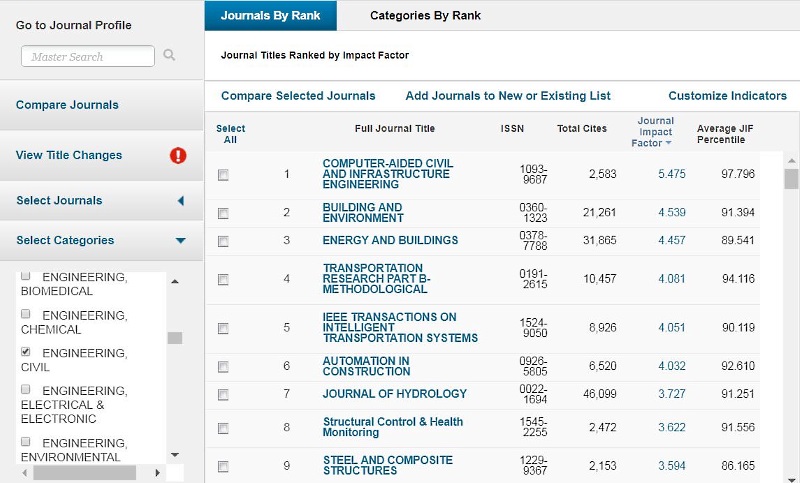
Task: Click category list horizontal scrollbar thumb
Action: tap(85, 472)
